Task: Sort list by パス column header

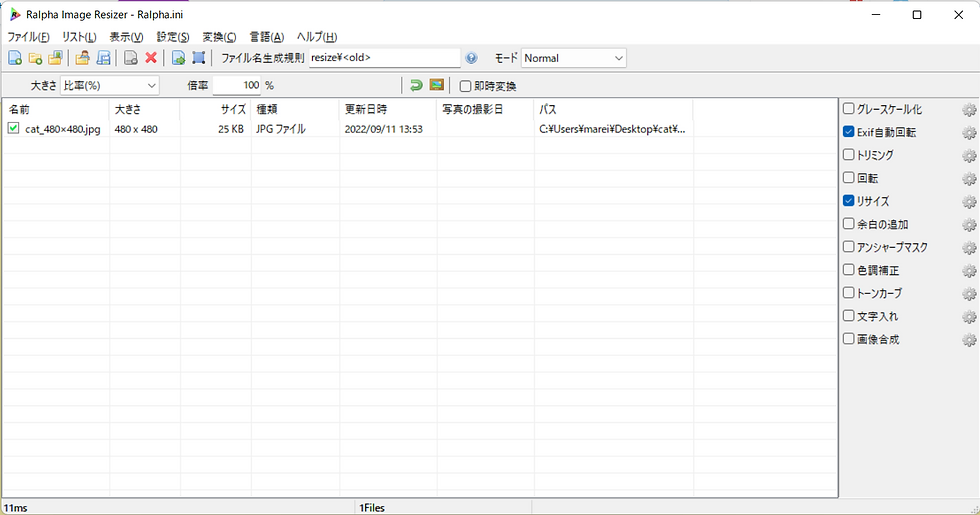Action: [x=614, y=109]
